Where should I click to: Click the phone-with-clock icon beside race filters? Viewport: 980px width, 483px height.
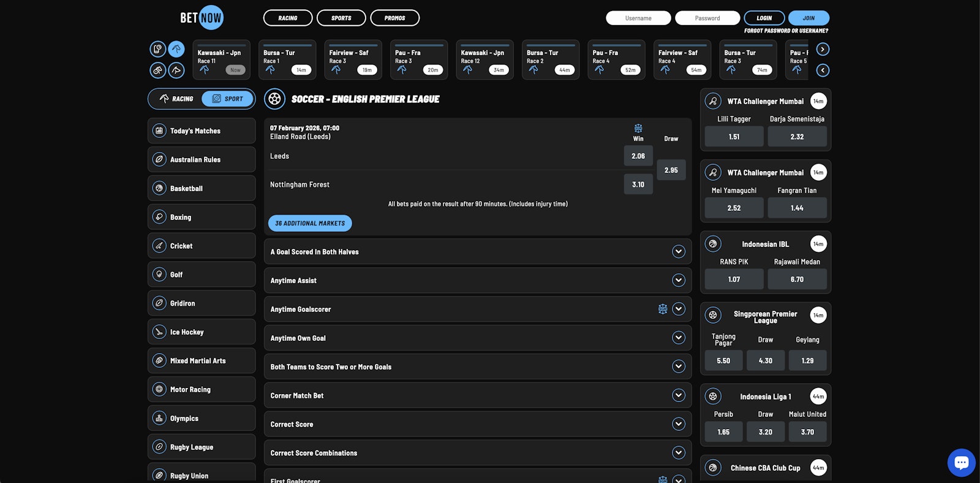point(158,49)
